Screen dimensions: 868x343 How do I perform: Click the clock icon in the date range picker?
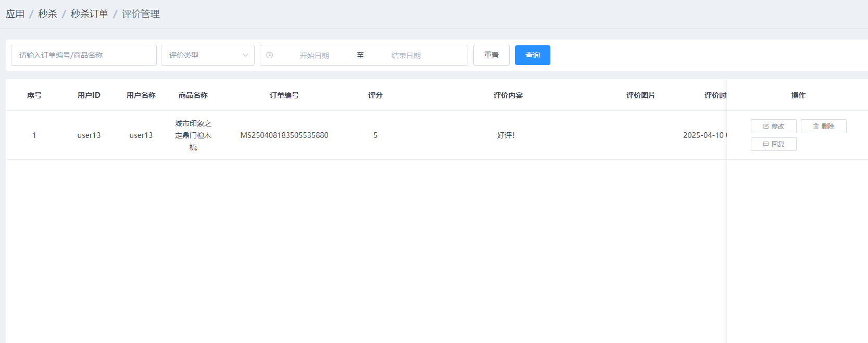click(270, 55)
